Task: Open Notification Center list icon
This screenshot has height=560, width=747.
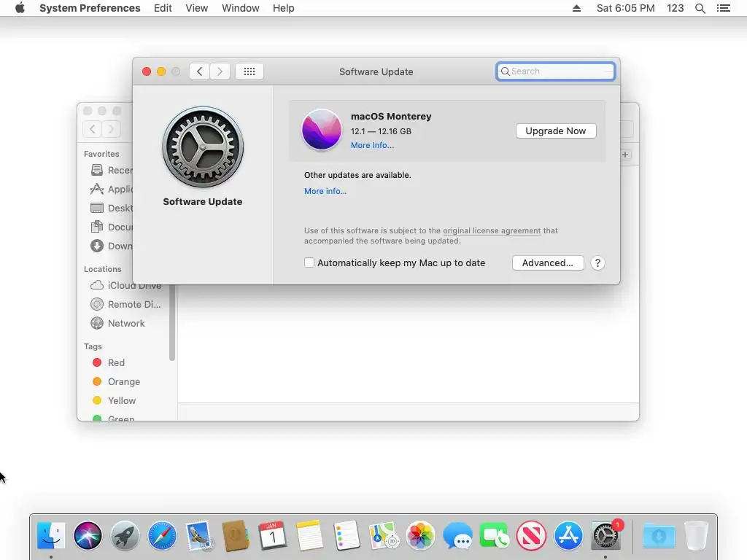Action: [723, 8]
